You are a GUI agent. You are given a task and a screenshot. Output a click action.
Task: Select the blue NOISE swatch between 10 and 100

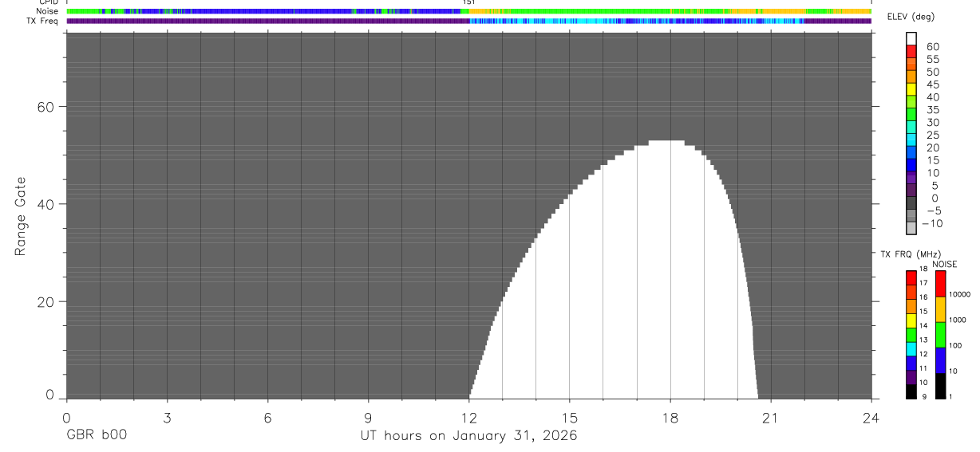tap(941, 360)
